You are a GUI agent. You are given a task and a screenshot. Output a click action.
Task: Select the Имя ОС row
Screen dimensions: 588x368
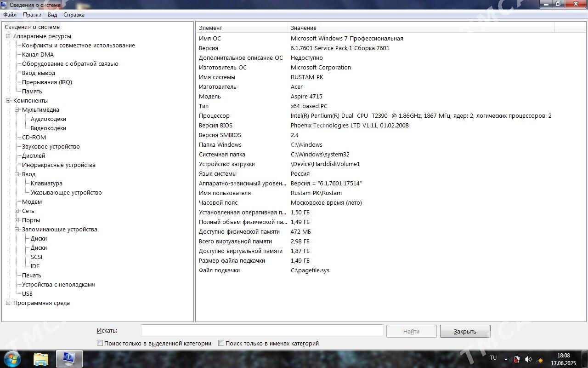[x=390, y=39]
